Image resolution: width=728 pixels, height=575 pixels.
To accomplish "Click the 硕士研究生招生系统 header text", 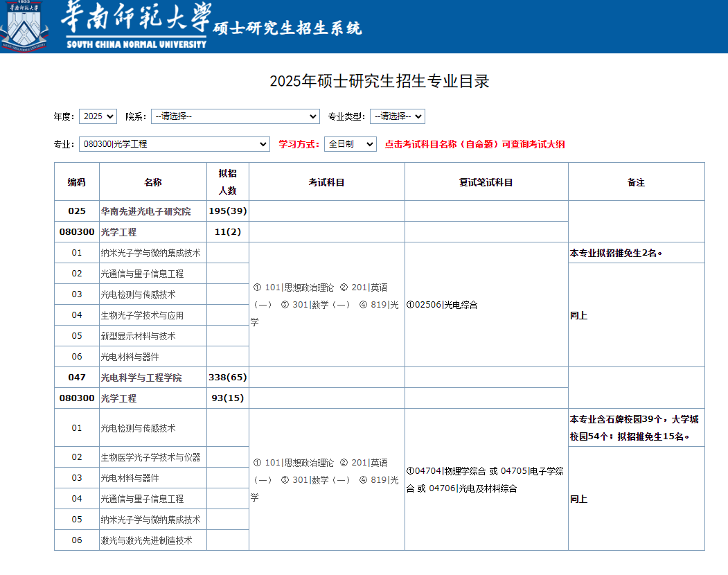I will [287, 28].
